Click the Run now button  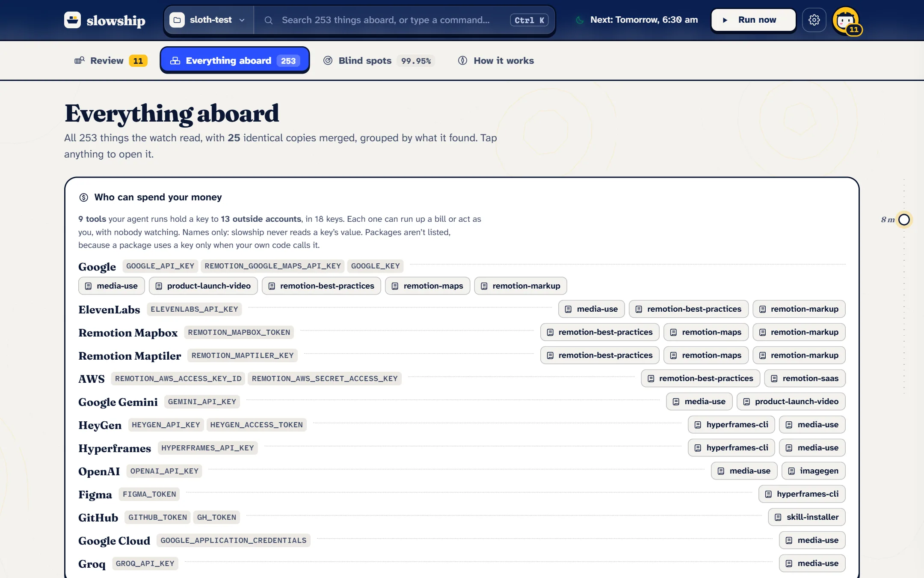[x=753, y=20]
